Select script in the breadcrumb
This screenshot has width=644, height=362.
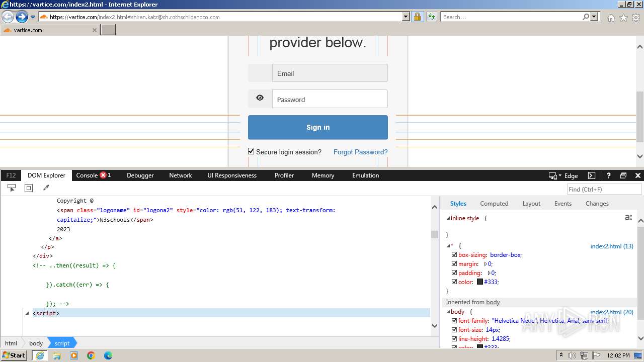click(x=62, y=343)
